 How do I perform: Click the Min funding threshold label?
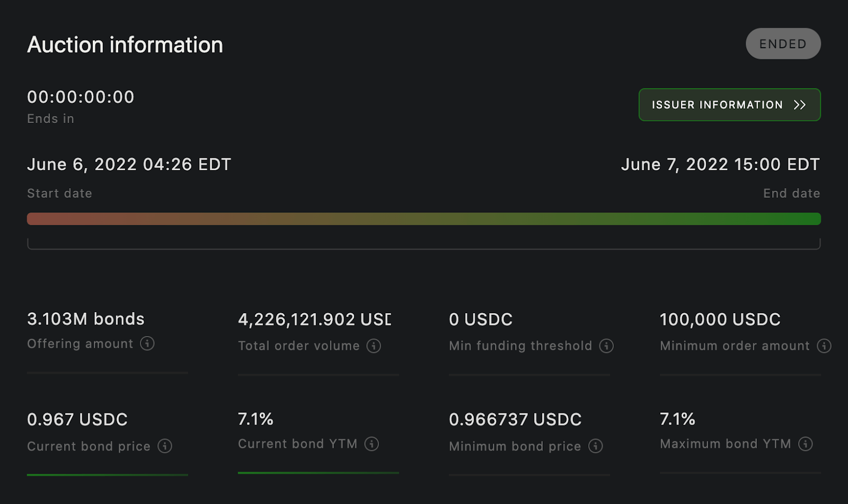[520, 346]
